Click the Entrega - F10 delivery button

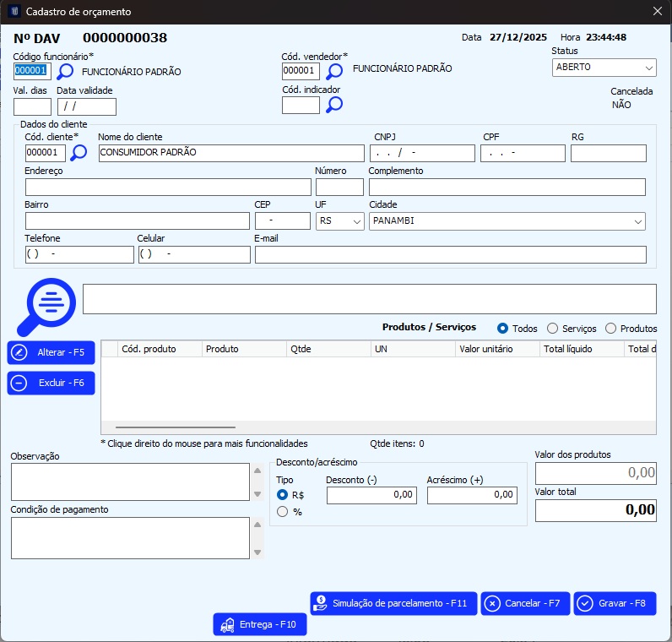[x=260, y=625]
